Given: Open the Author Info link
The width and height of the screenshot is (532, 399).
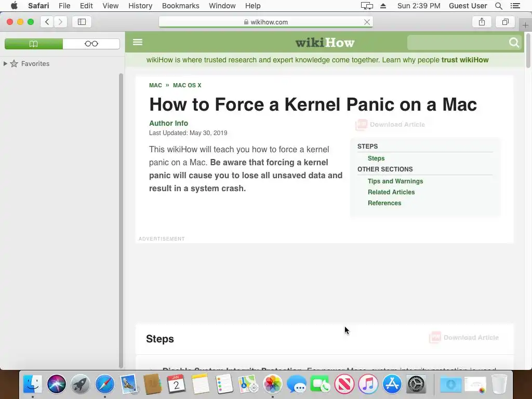Looking at the screenshot, I should coord(168,123).
